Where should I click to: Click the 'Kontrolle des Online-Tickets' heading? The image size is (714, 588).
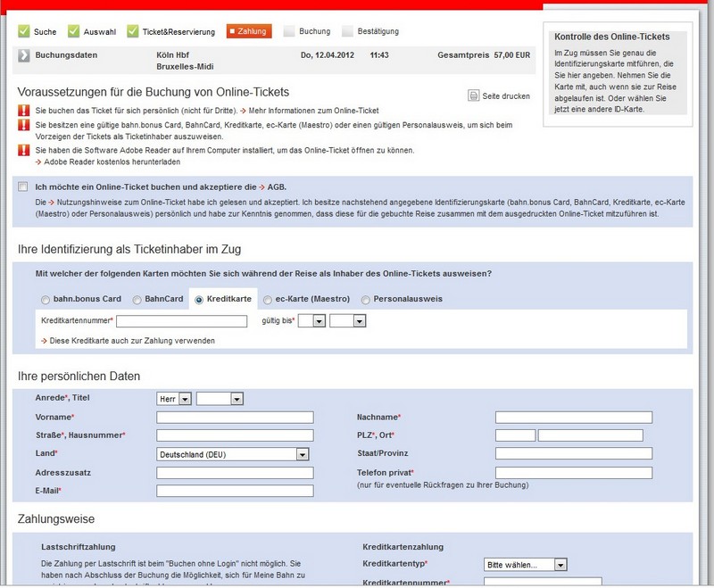pos(612,37)
